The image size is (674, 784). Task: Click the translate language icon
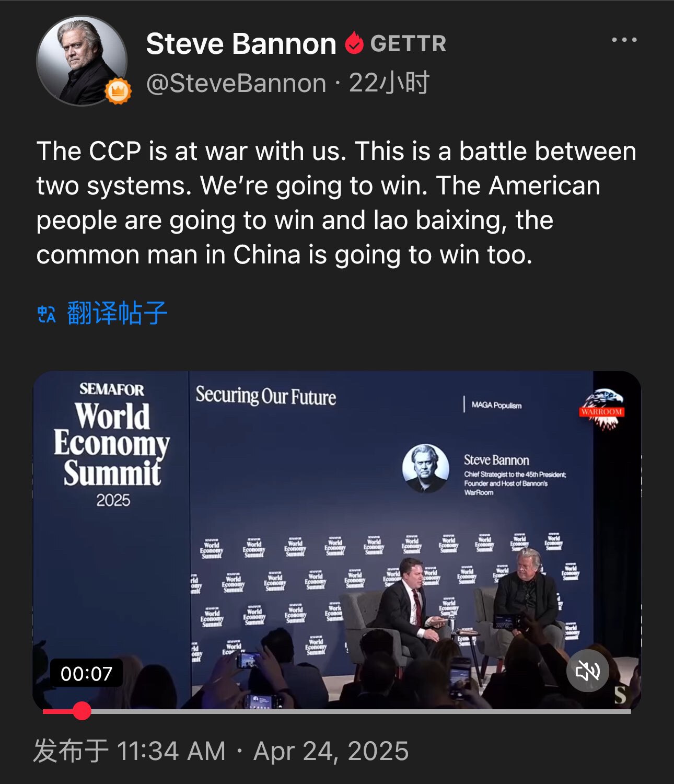tap(47, 314)
